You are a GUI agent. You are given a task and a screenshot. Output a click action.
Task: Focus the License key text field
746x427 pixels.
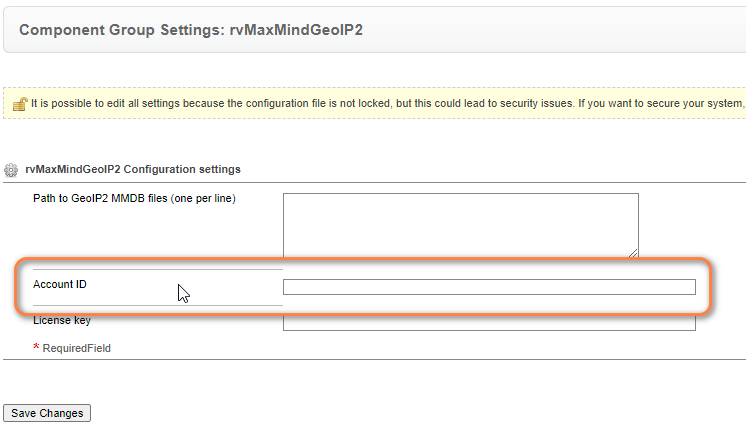tap(489, 323)
